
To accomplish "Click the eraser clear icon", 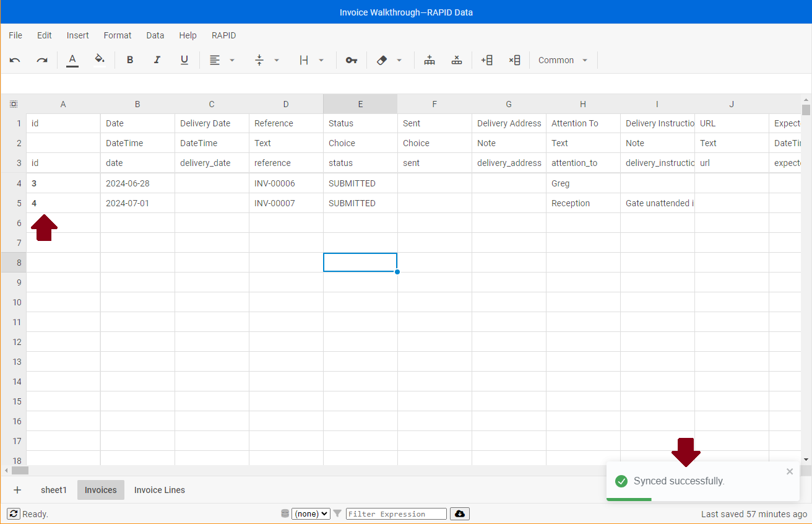I will (382, 60).
